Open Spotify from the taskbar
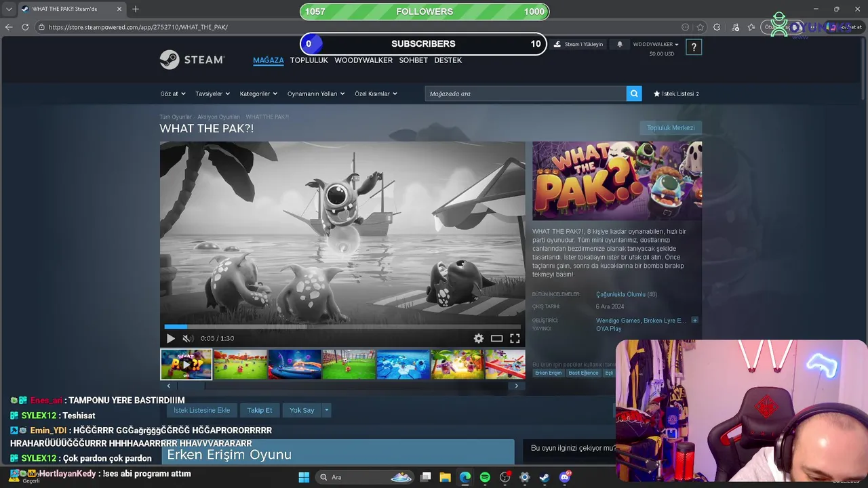Image resolution: width=868 pixels, height=488 pixels. (x=485, y=477)
